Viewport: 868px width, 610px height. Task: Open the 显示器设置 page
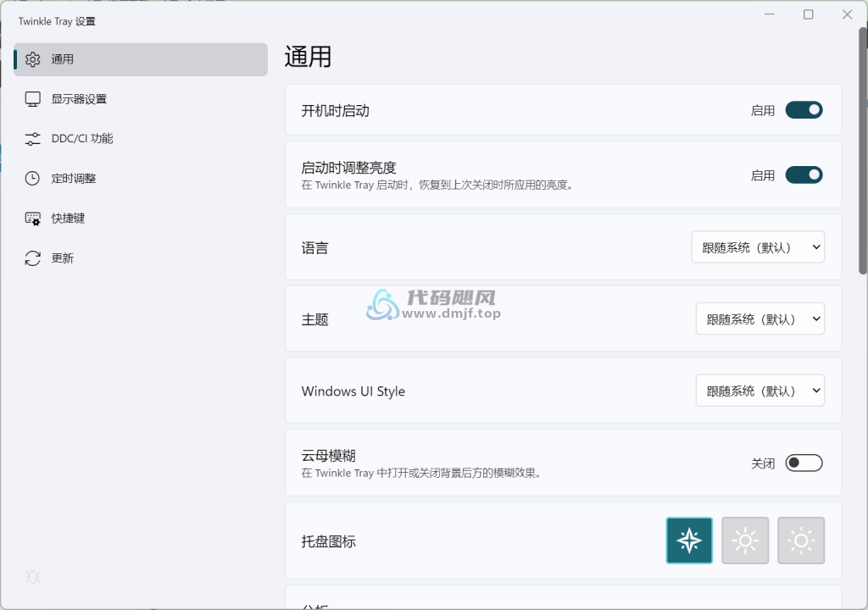point(141,99)
